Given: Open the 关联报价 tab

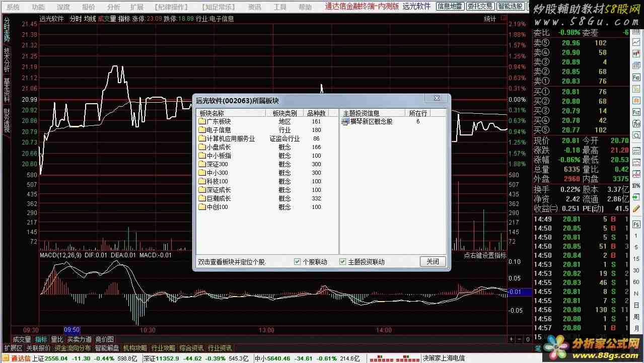Looking at the screenshot, I should coord(38,348).
